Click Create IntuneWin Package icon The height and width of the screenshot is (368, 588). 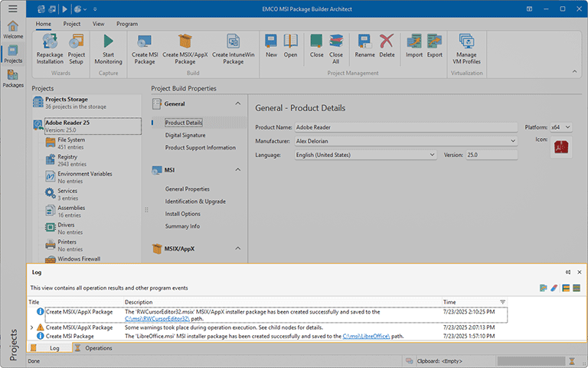click(234, 42)
